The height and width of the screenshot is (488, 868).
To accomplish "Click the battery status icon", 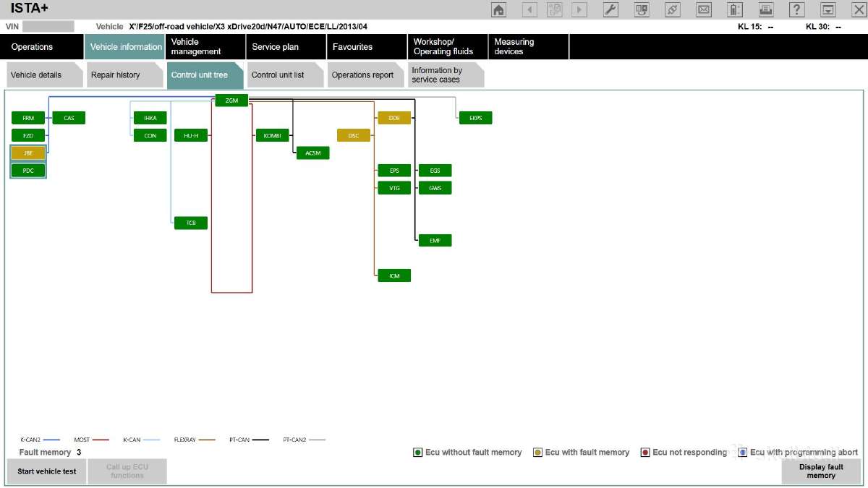I will pyautogui.click(x=735, y=9).
